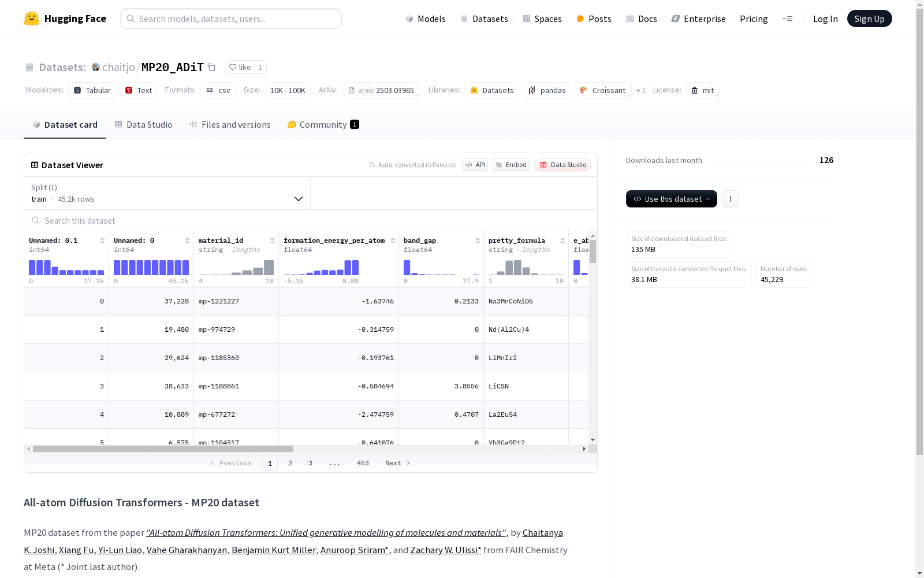Image resolution: width=924 pixels, height=578 pixels.
Task: Click the table's vertical scroll down arrow
Action: (593, 440)
